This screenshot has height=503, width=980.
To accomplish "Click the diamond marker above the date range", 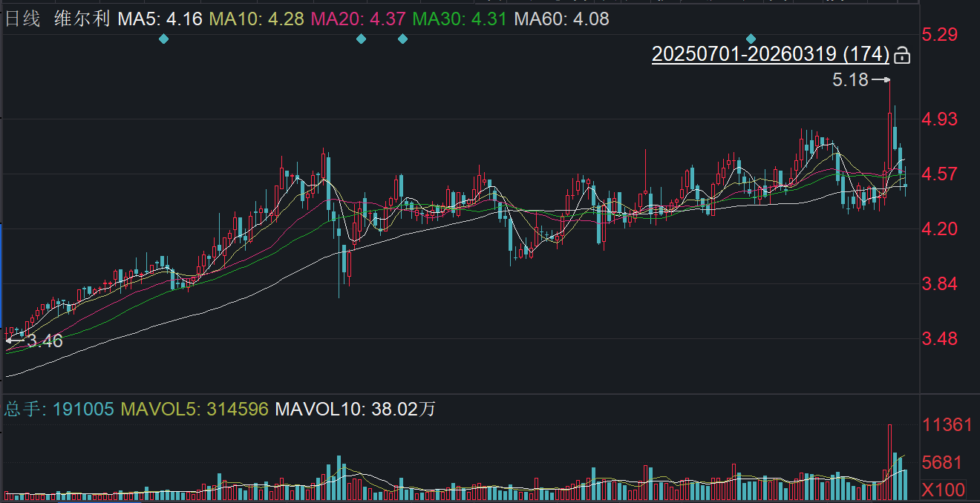I will (751, 39).
